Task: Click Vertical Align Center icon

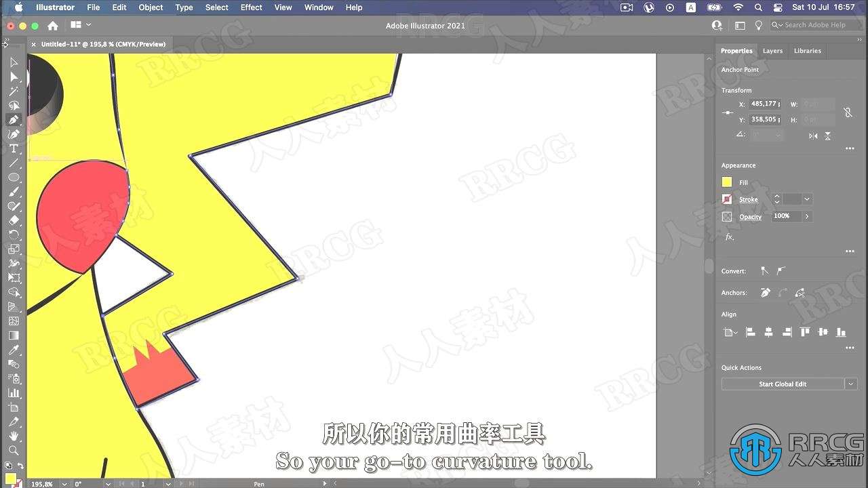Action: [x=823, y=332]
